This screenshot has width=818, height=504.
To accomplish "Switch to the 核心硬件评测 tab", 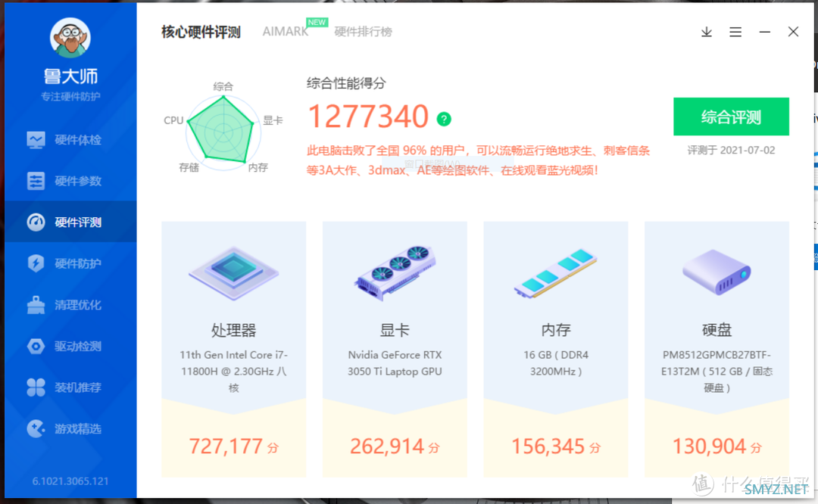I will click(201, 32).
